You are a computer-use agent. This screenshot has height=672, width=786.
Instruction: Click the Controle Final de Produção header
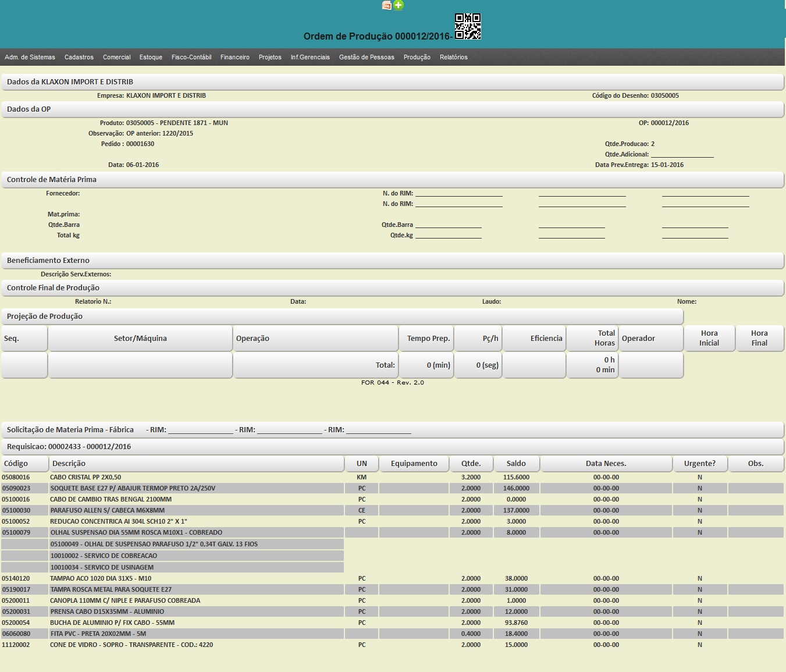click(x=393, y=288)
